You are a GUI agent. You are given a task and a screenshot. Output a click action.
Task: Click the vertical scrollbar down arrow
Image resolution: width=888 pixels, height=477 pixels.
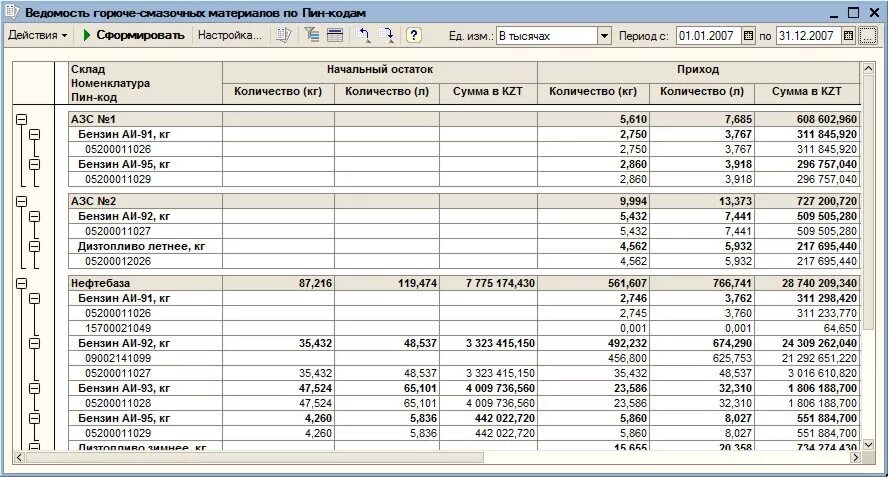point(868,445)
